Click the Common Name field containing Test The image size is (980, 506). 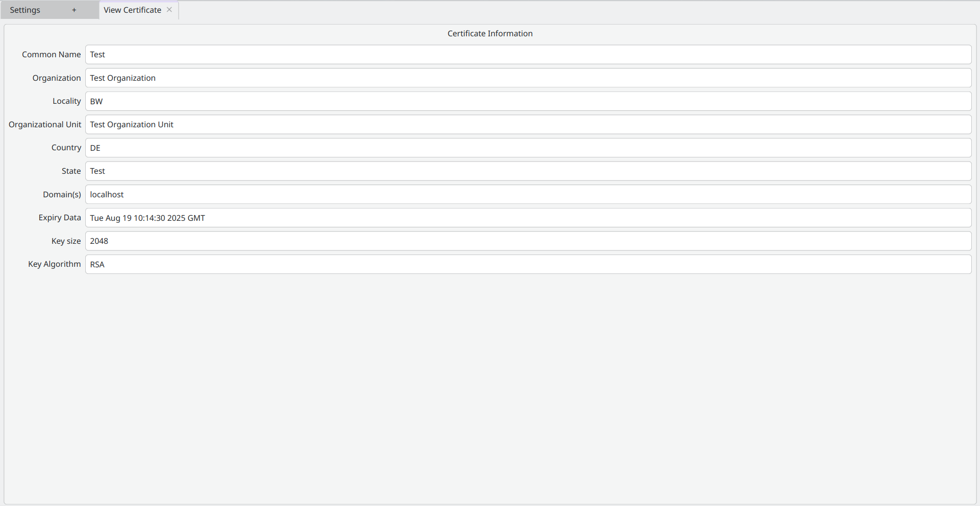point(528,55)
